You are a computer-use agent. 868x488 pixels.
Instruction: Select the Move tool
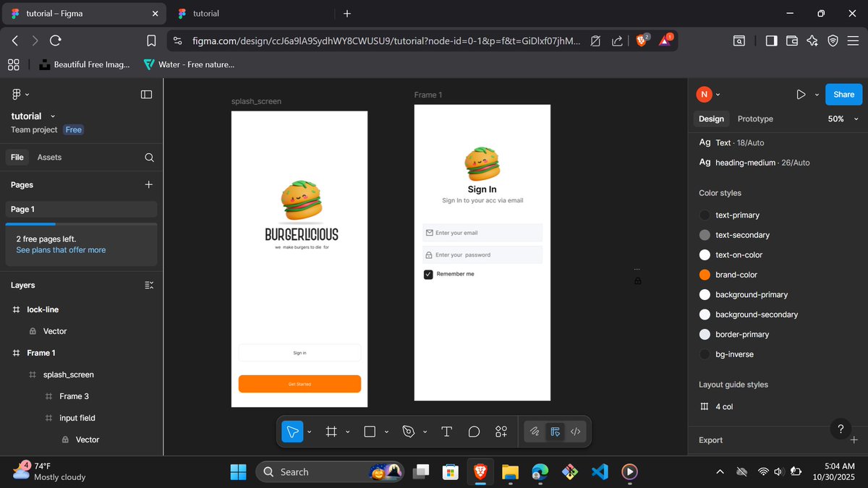point(292,431)
